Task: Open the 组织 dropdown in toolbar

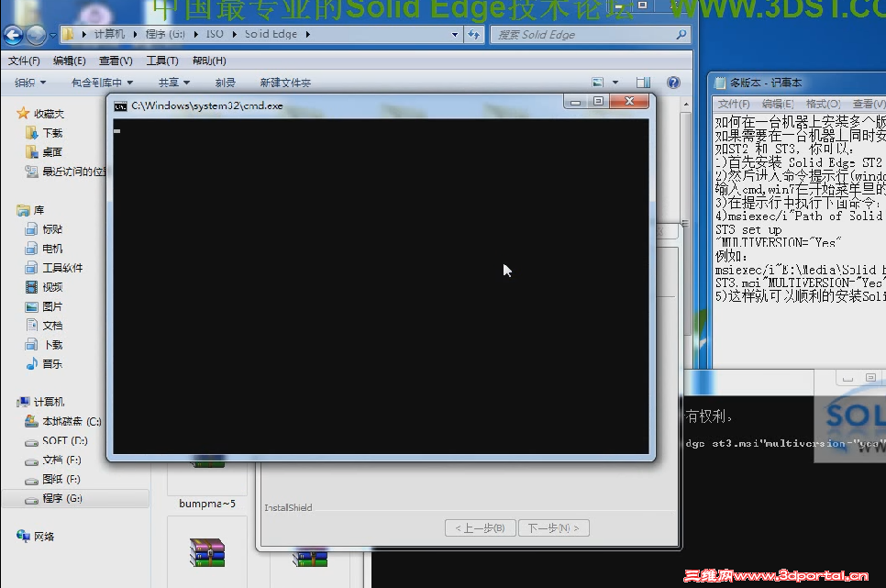Action: click(30, 83)
